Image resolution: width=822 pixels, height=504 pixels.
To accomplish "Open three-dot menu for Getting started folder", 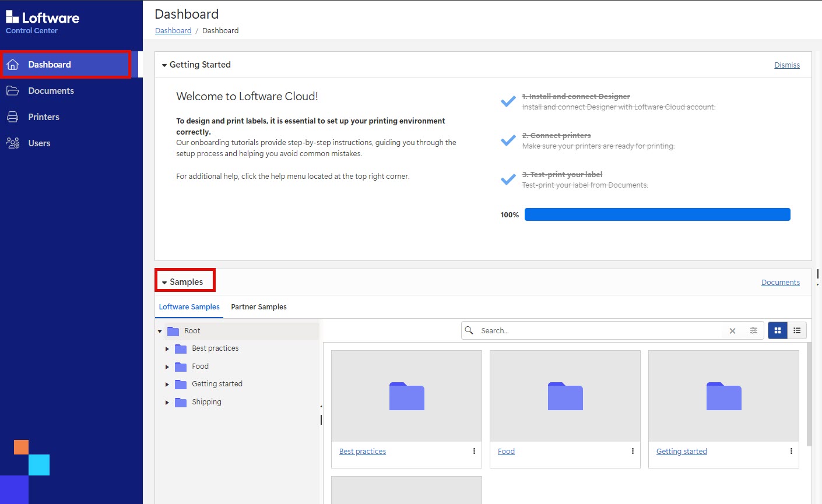I will [791, 451].
